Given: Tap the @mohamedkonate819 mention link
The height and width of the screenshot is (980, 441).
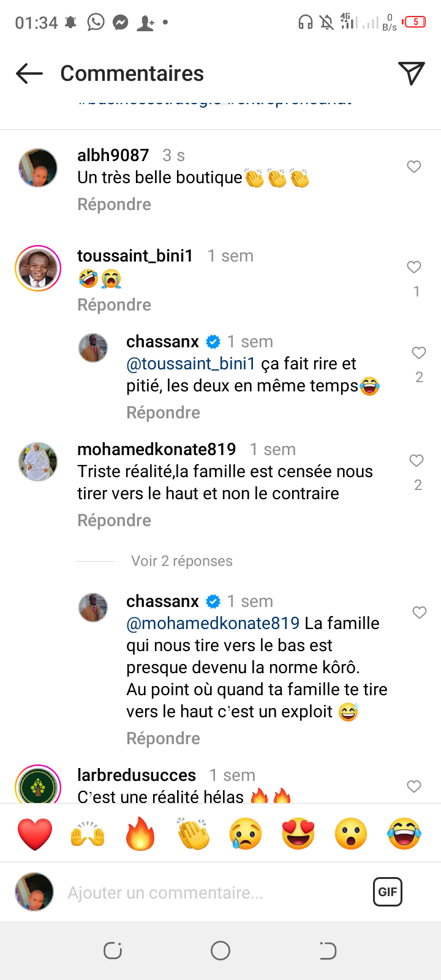Looking at the screenshot, I should coord(213,624).
